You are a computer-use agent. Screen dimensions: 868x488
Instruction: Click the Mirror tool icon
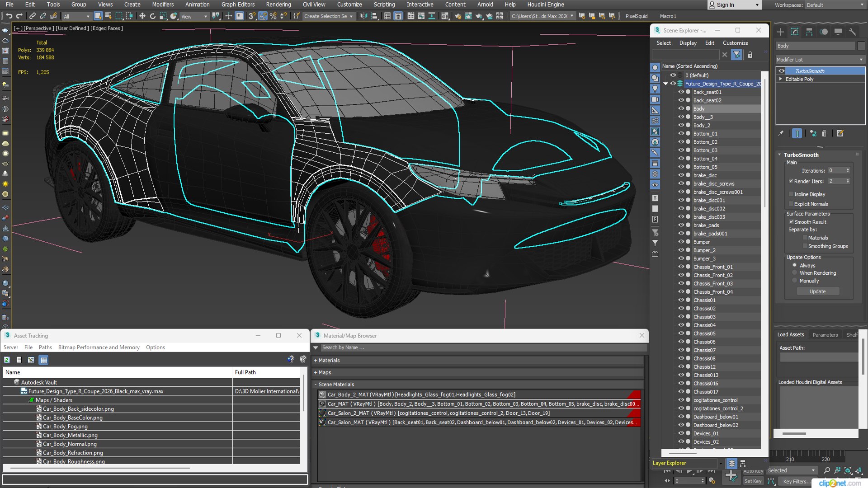point(363,16)
